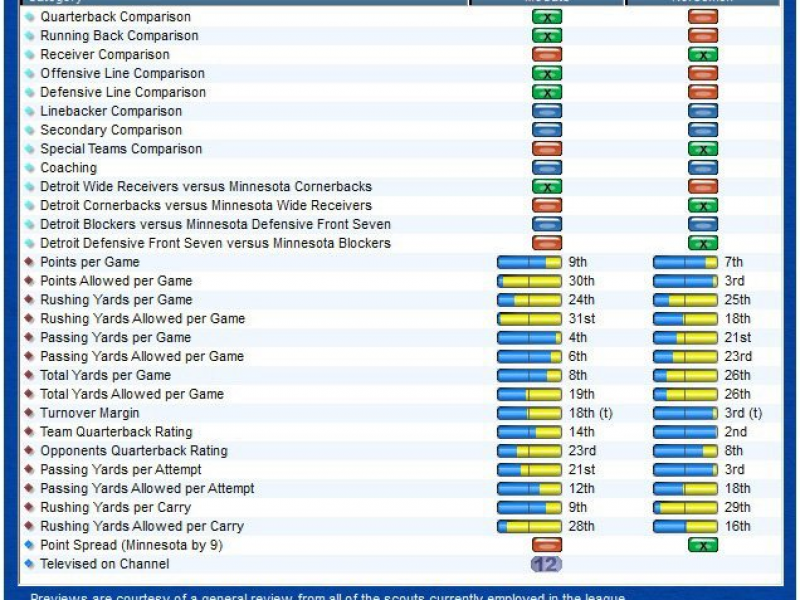
Task: Select Detroit Blockers versus Minnesota Defensive Front Seven
Action: tap(215, 224)
